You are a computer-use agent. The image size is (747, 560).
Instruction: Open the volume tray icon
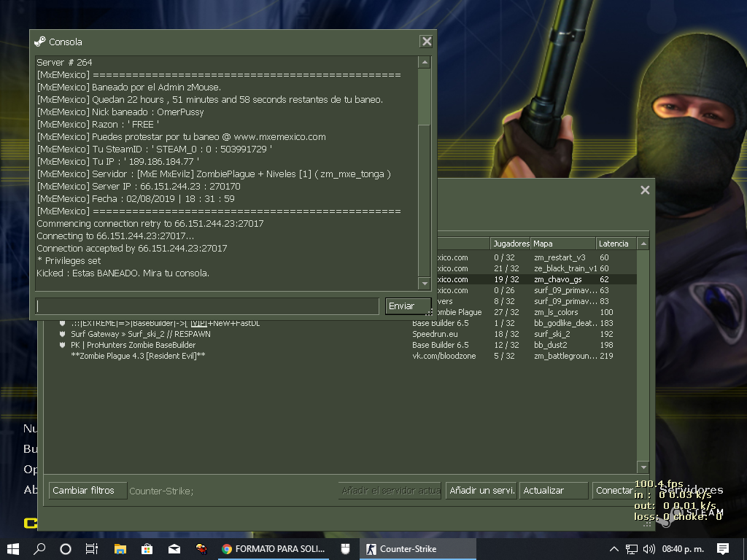coord(649,549)
